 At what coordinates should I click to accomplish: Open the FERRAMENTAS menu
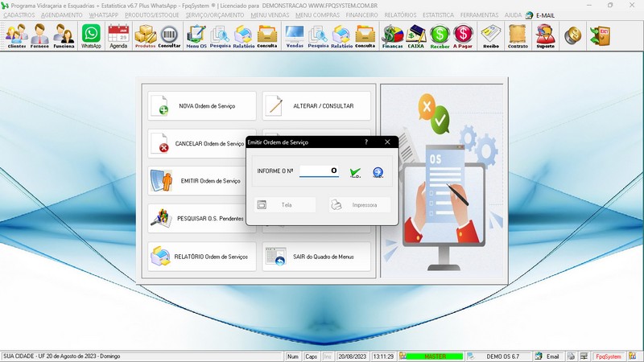[501, 15]
